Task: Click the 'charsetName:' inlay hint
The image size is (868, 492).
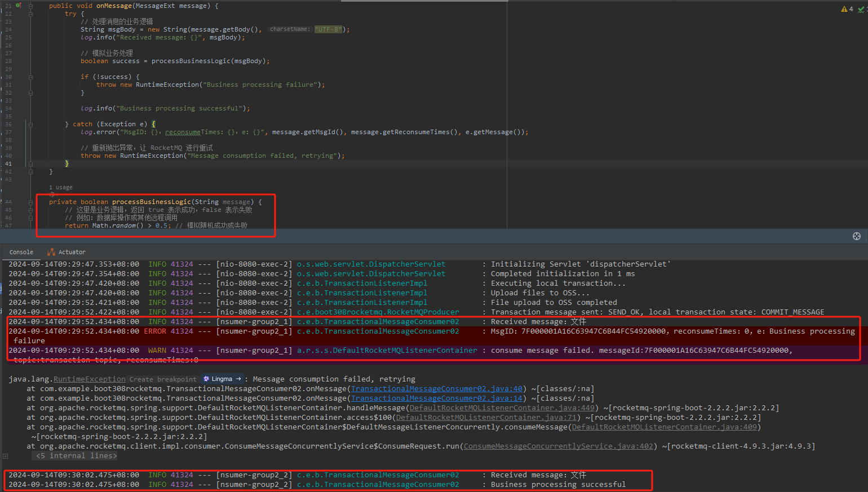Action: tap(290, 29)
